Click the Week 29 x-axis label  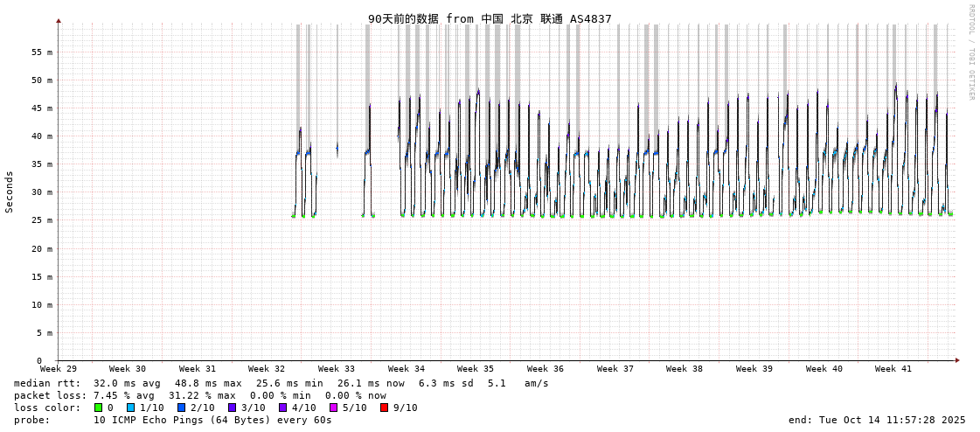59,369
